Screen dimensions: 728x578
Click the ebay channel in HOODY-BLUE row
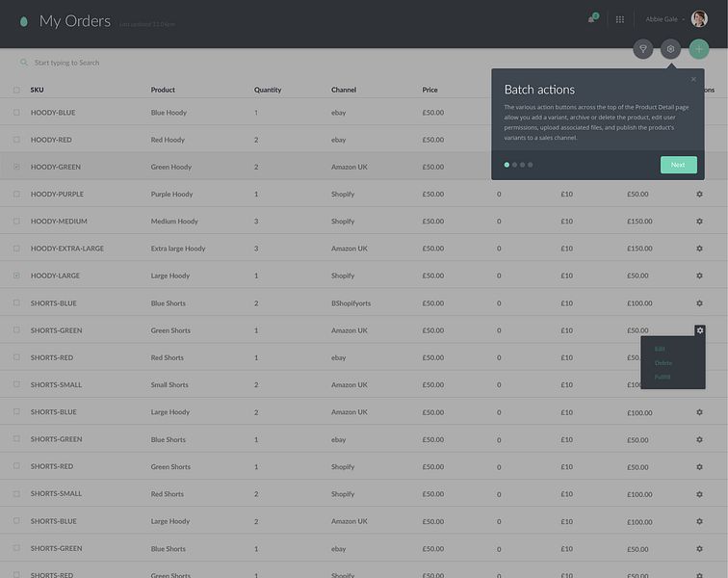click(338, 113)
